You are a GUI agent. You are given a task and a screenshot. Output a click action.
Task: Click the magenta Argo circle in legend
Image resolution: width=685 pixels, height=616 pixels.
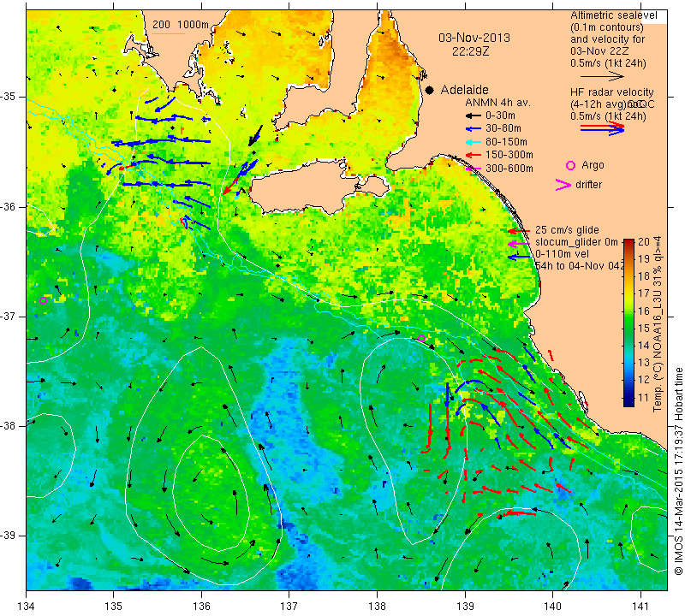tap(570, 165)
